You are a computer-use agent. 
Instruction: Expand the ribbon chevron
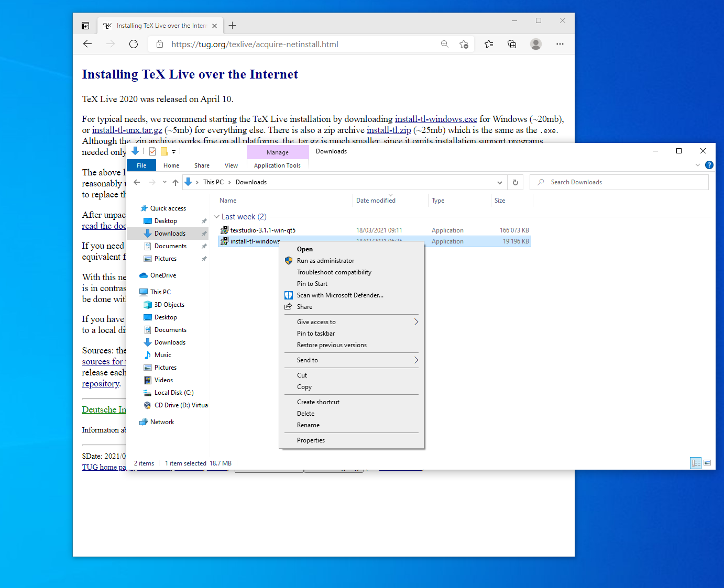click(x=698, y=165)
